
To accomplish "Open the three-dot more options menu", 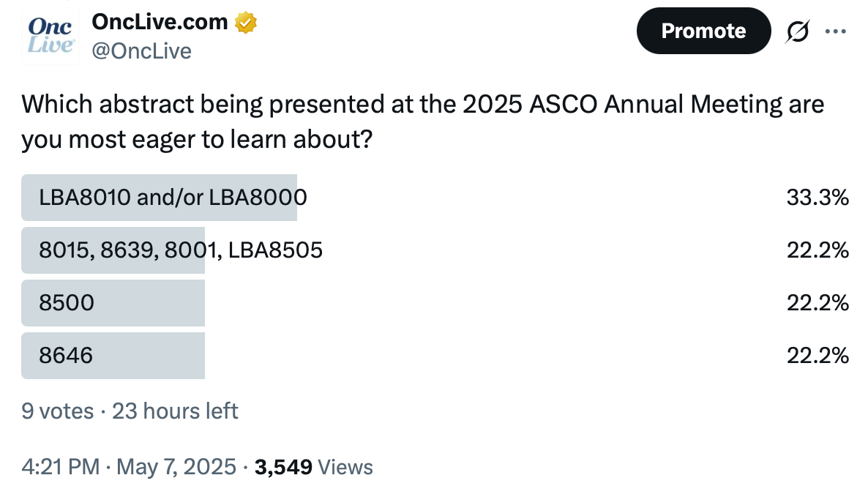I will [x=835, y=31].
